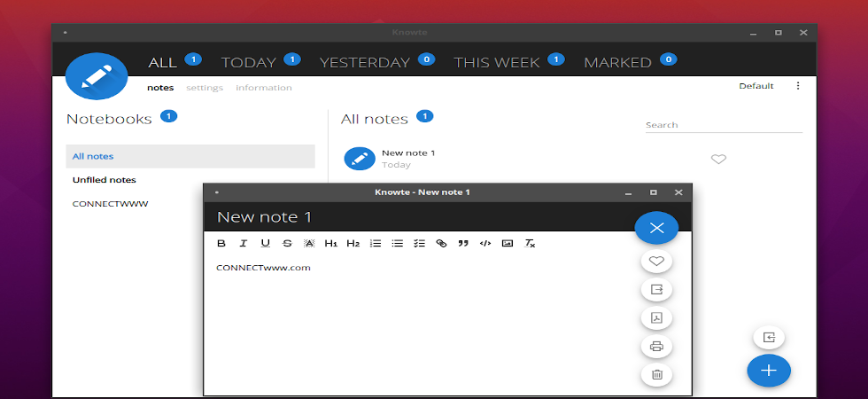868x399 pixels.
Task: Open the notes section
Action: pyautogui.click(x=160, y=88)
